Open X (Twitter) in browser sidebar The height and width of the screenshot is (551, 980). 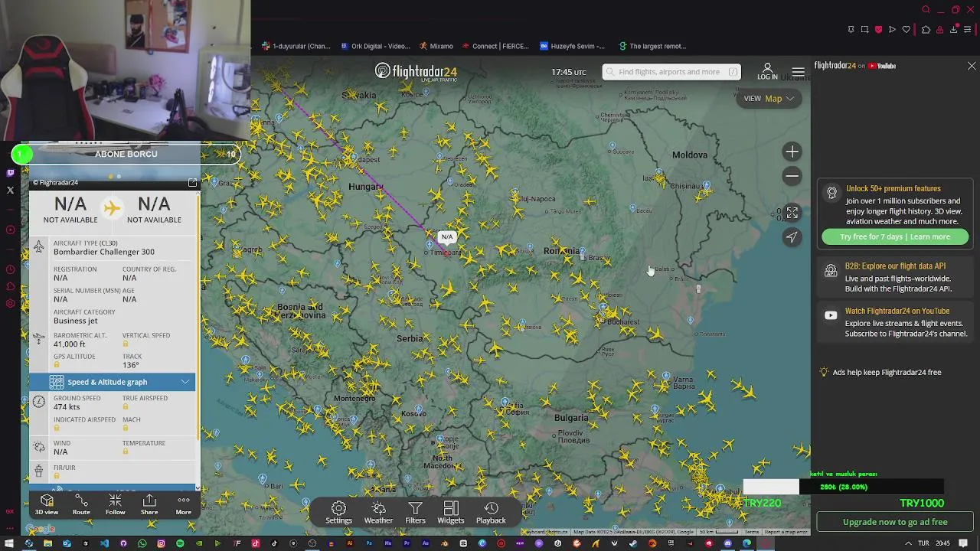(10, 190)
